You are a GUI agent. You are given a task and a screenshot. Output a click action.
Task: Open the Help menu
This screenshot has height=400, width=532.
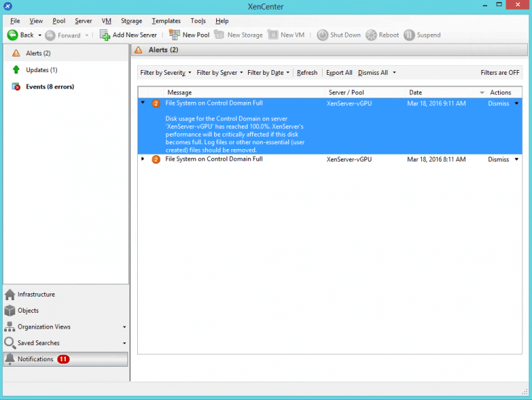(x=222, y=21)
